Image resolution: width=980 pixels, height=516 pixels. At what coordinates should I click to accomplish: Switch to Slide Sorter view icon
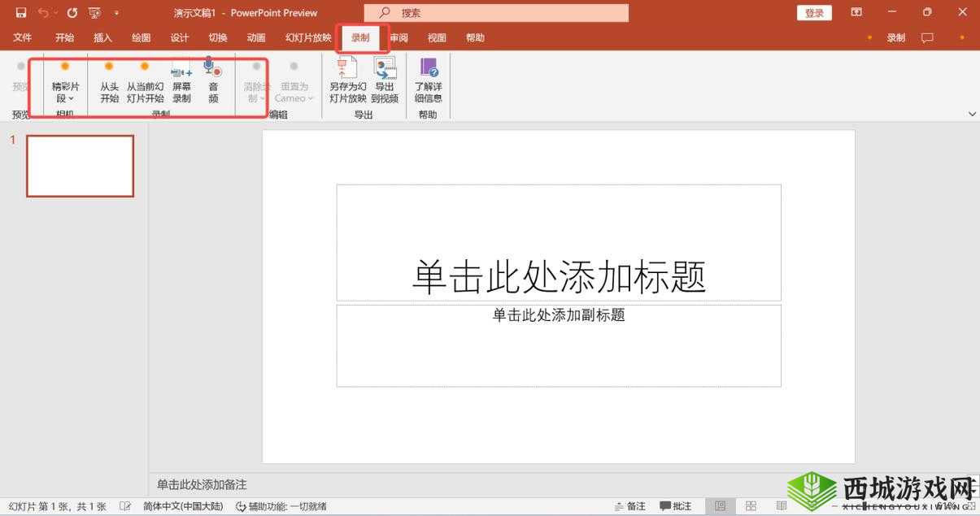tap(750, 505)
